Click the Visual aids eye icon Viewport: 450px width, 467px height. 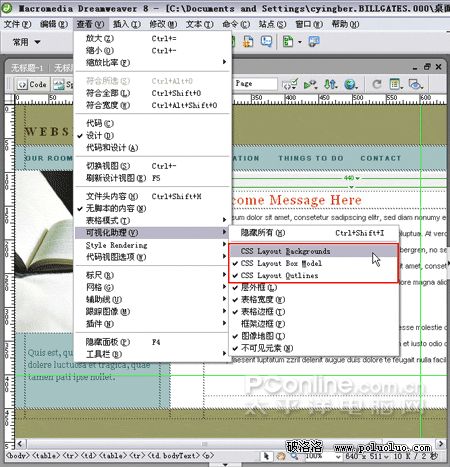coord(416,84)
